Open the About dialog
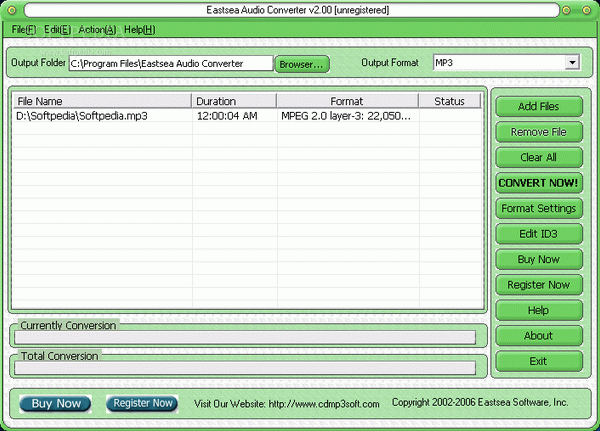This screenshot has width=600, height=431. pyautogui.click(x=539, y=336)
